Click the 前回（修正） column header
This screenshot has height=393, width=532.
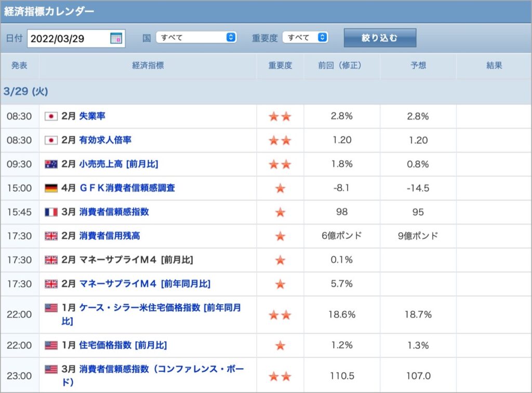point(342,65)
